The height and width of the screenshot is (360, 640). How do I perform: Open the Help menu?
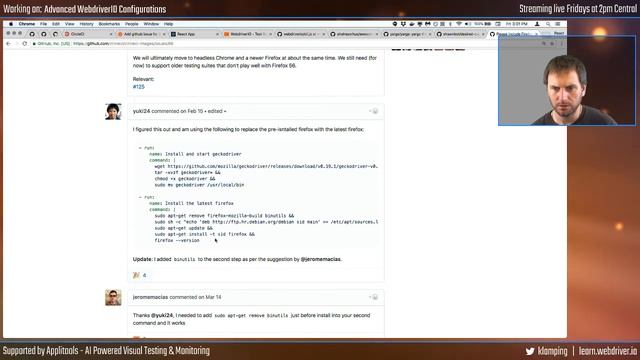169,24
